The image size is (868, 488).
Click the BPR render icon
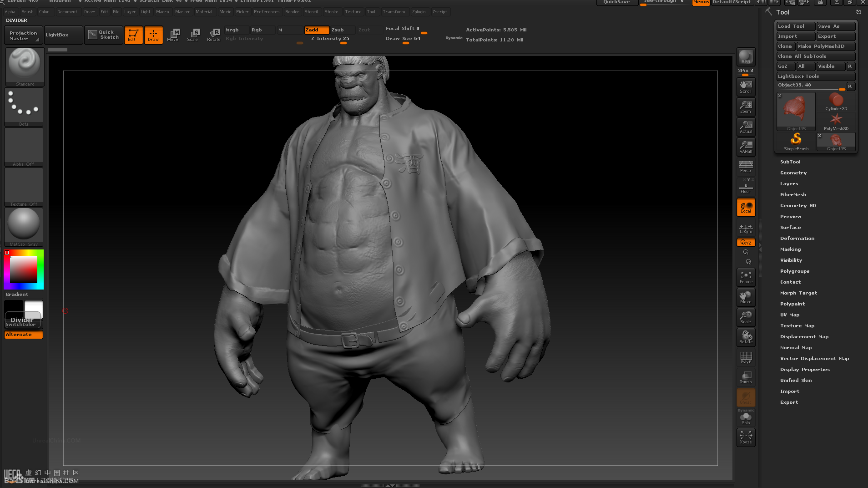[x=746, y=57]
